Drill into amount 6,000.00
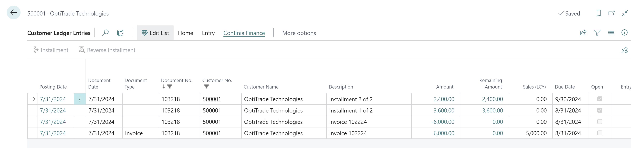 click(x=444, y=133)
